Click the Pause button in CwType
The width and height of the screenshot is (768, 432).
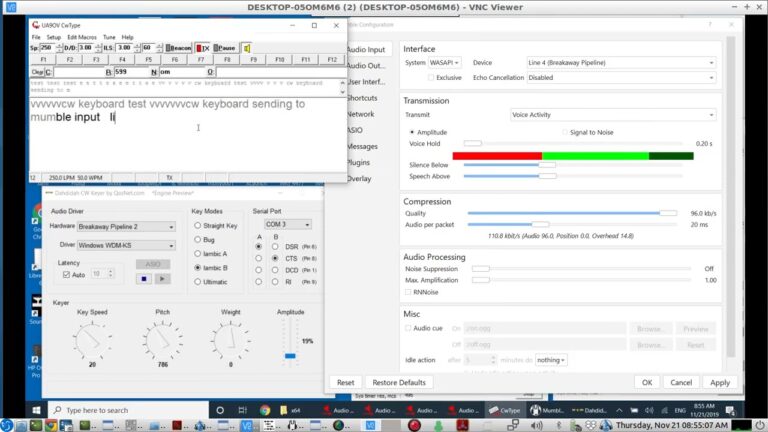pos(225,48)
